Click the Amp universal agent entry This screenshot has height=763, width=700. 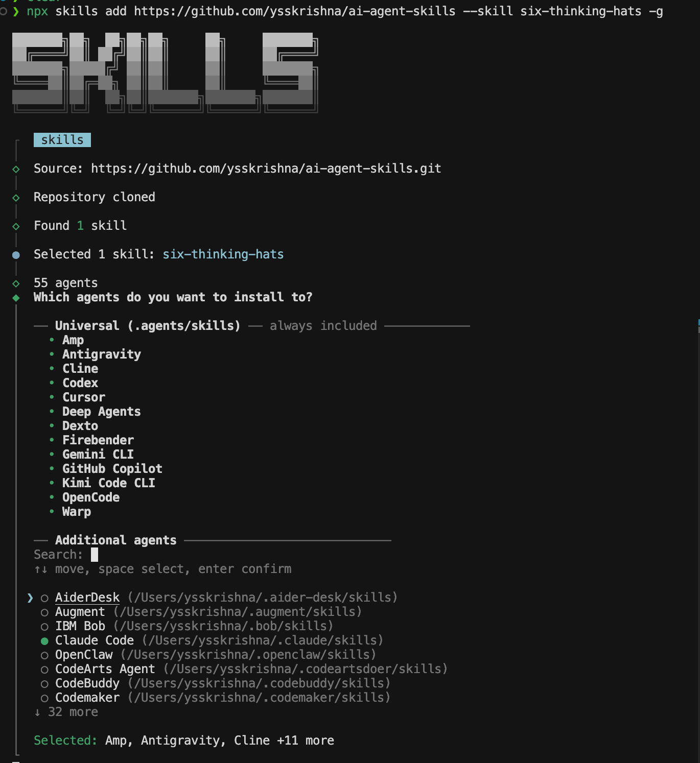73,340
